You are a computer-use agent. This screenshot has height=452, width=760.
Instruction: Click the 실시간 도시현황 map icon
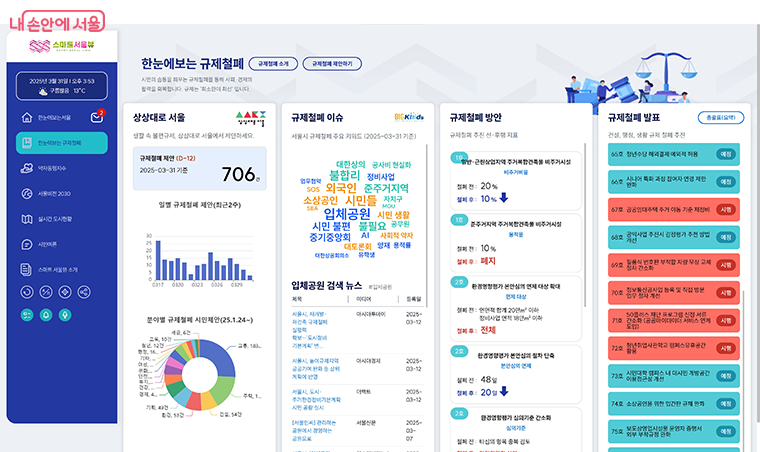click(27, 219)
